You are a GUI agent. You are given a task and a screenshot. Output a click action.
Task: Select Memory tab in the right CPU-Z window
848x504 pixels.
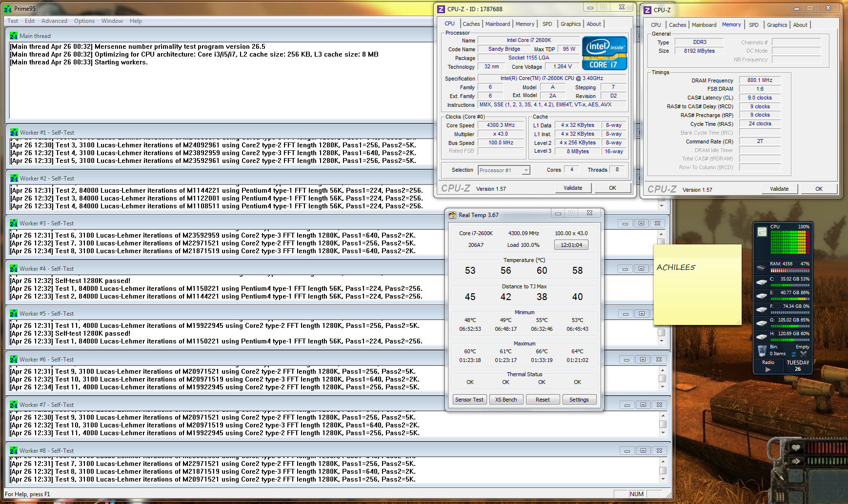731,24
